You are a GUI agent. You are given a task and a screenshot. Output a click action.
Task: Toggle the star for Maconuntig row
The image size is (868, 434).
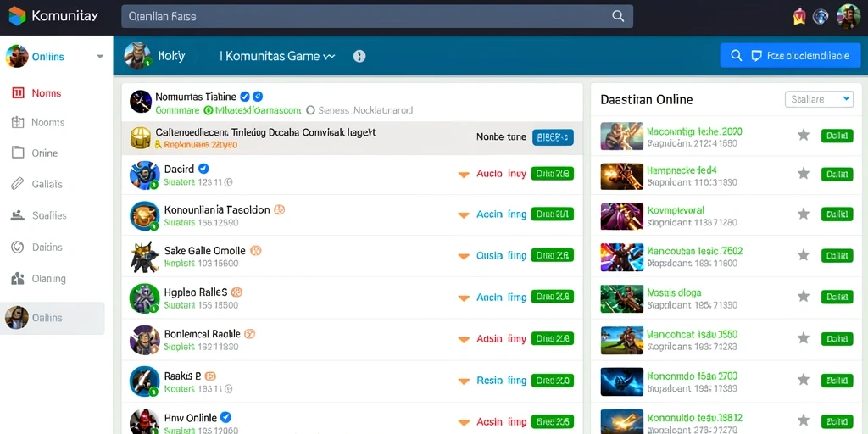804,135
